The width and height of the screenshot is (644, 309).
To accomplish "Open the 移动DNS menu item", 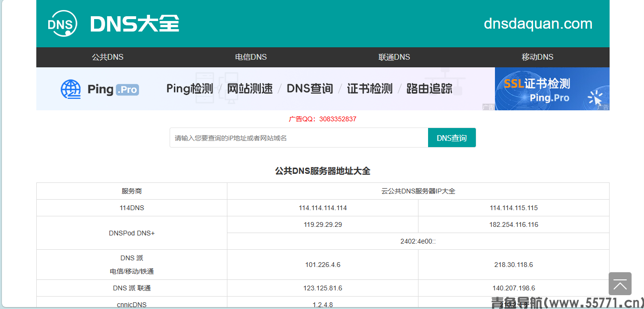I will pyautogui.click(x=537, y=57).
